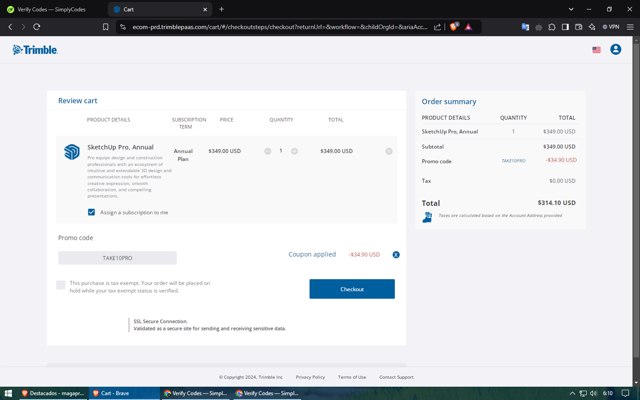Click the SketchUp product icon
The width and height of the screenshot is (640, 400).
(x=72, y=152)
